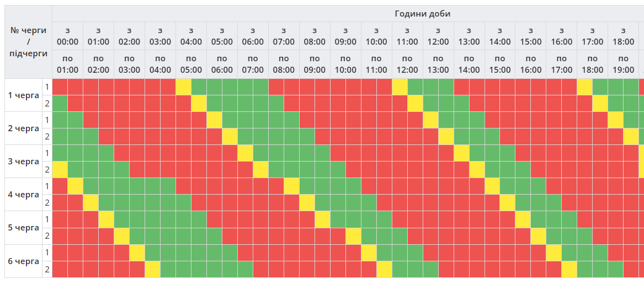This screenshot has width=644, height=290.
Task: Select yellow 03:00 cell in 6 черга subqueue 2
Action: click(x=152, y=269)
